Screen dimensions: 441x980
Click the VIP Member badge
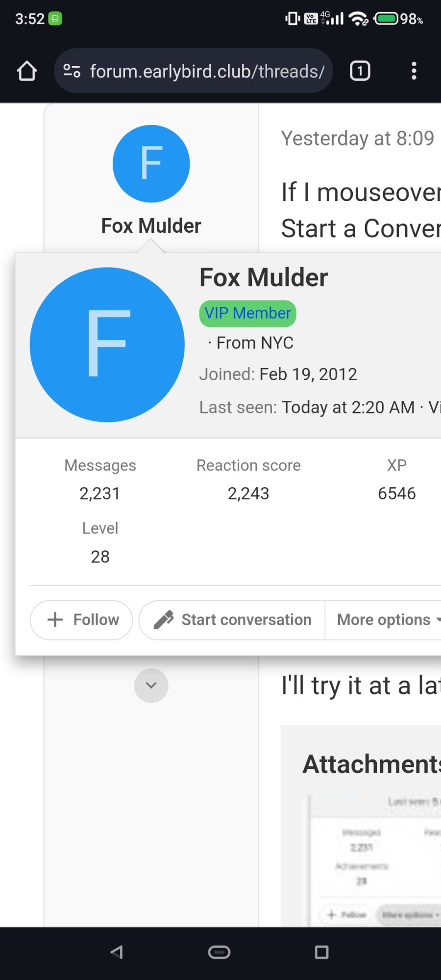point(247,314)
